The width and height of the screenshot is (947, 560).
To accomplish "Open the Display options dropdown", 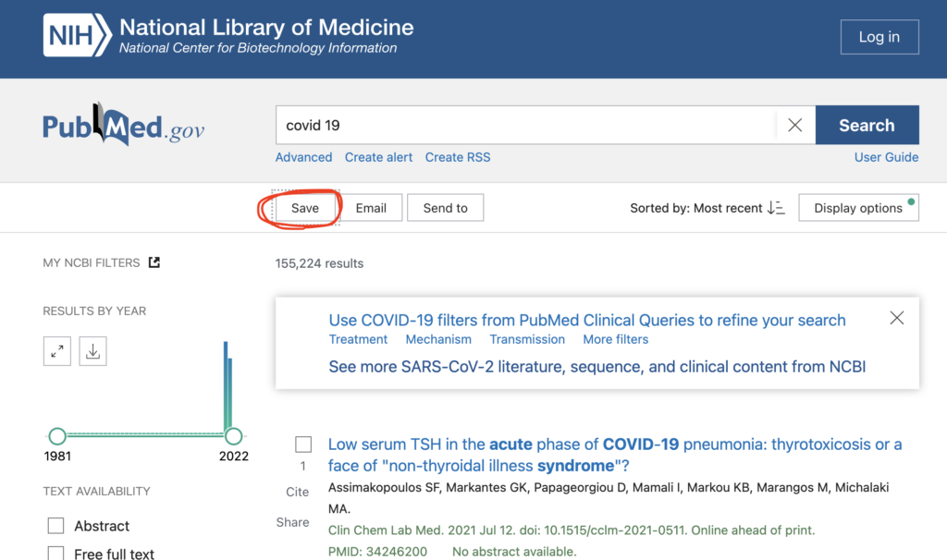I will point(859,208).
